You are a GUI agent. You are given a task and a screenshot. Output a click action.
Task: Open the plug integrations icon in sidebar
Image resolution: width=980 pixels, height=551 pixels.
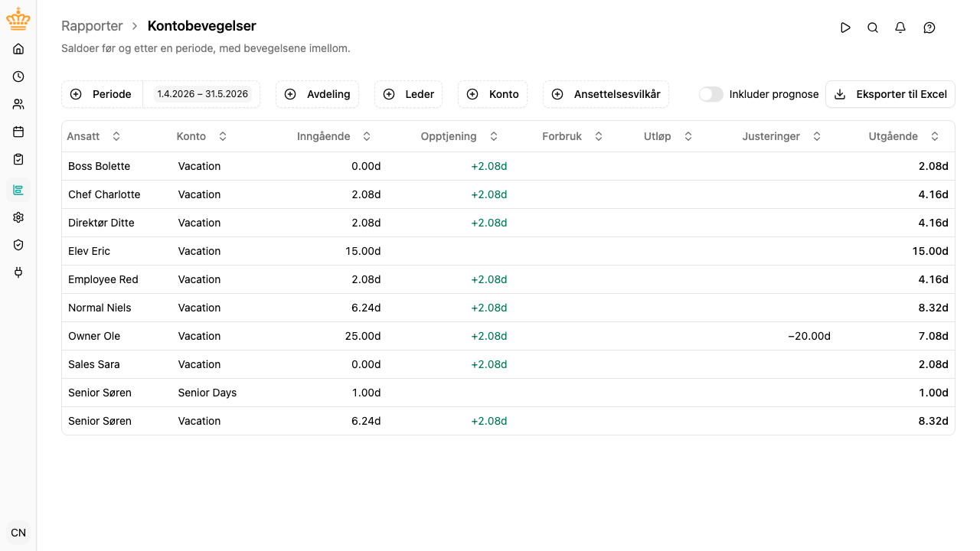(x=18, y=272)
